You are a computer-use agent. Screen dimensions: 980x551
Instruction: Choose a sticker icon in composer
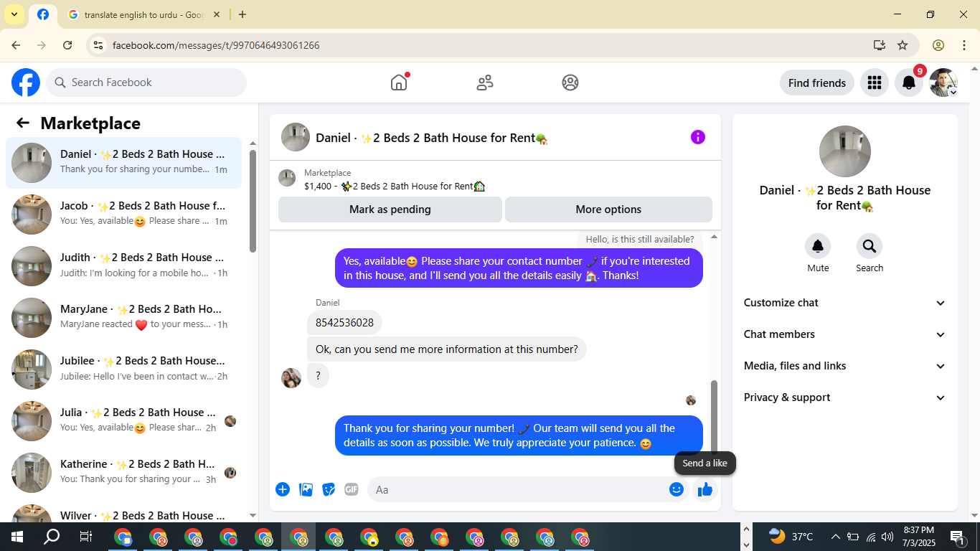tap(329, 489)
